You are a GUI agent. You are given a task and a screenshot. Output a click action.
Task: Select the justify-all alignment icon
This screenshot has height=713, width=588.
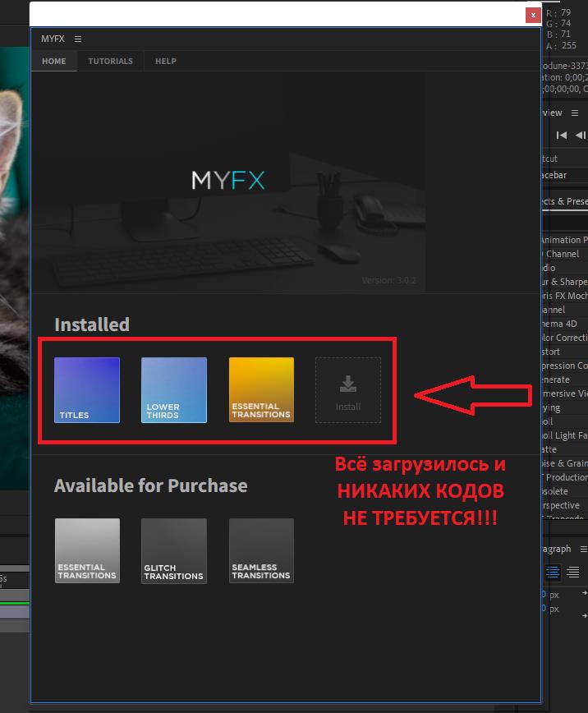click(x=573, y=572)
